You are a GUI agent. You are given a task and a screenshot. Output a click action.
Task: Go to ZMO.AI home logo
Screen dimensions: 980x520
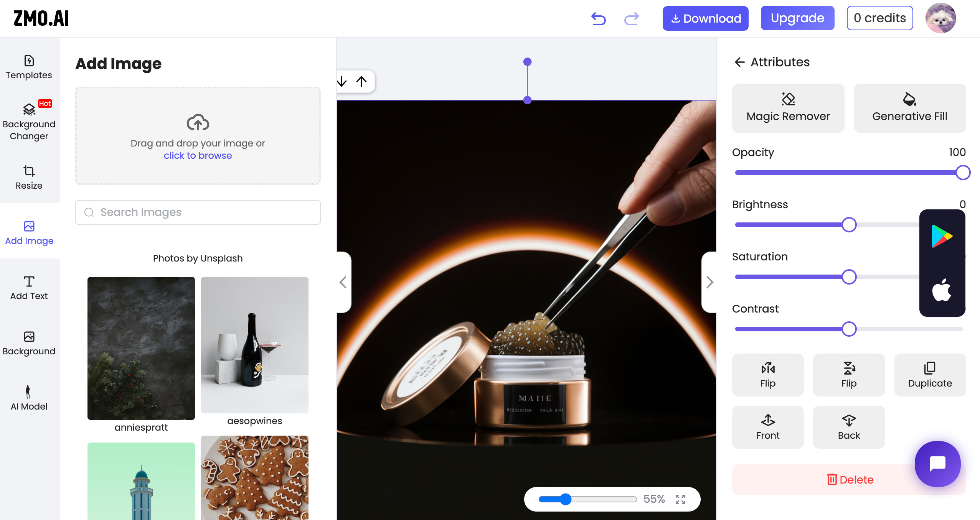(41, 18)
